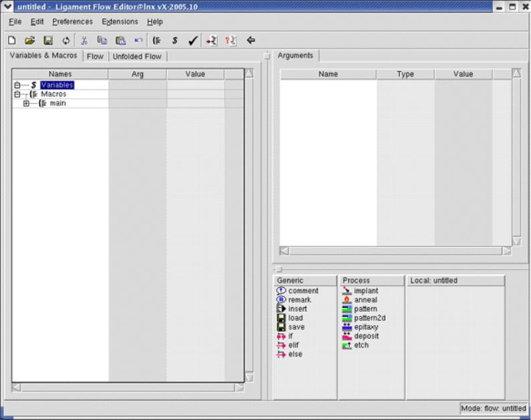Image resolution: width=531 pixels, height=420 pixels.
Task: Click the Paste clipboard toolbar icon
Action: pyautogui.click(x=120, y=41)
